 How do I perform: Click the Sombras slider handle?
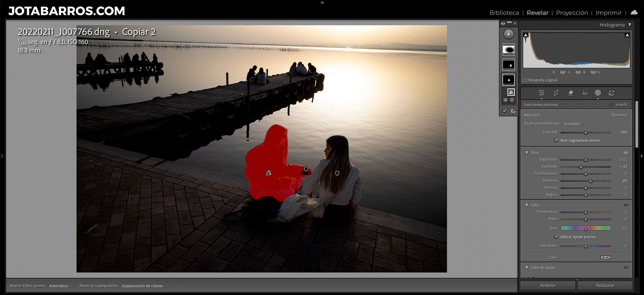(590, 181)
